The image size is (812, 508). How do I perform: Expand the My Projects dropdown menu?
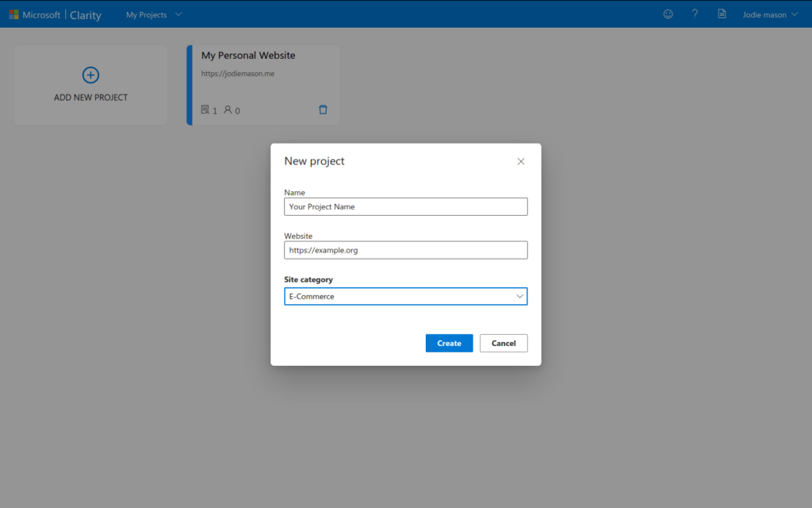pos(154,14)
